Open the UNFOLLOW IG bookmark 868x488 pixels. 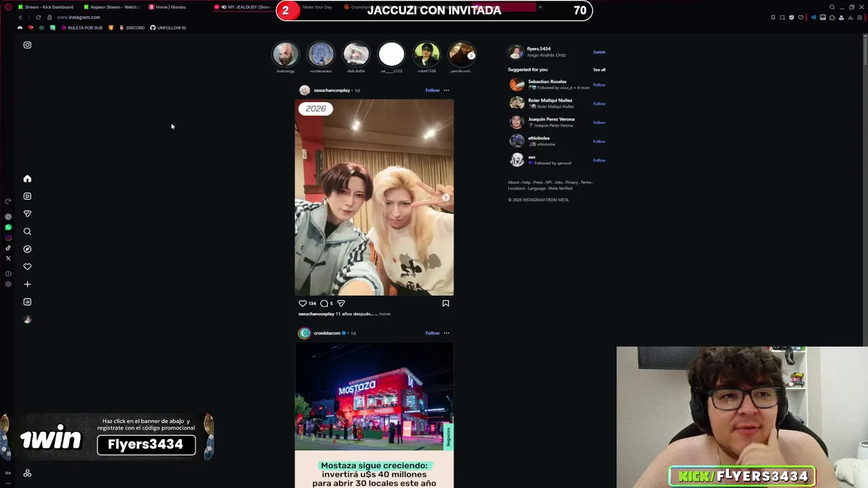point(168,28)
